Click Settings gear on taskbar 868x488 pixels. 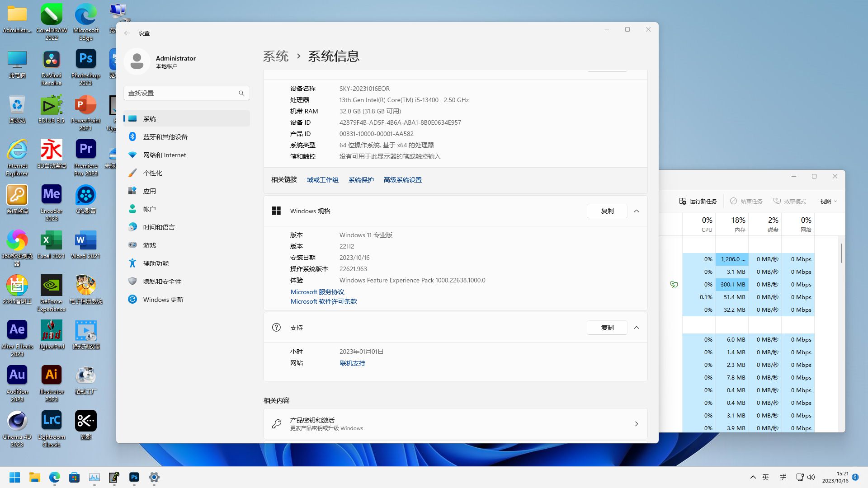(x=154, y=477)
